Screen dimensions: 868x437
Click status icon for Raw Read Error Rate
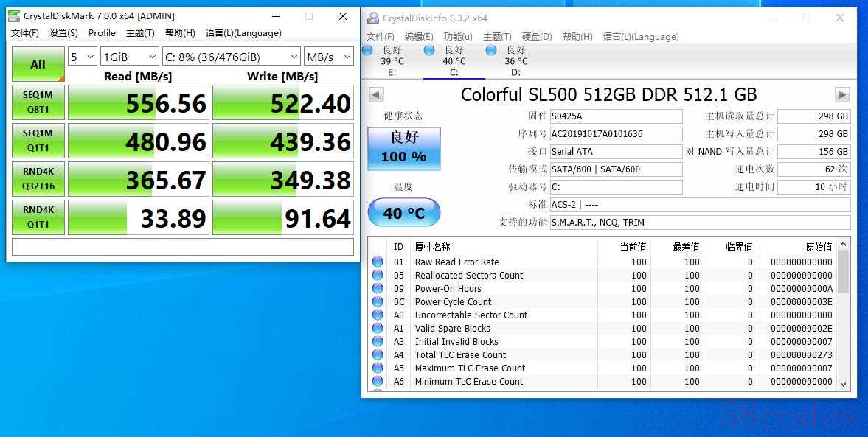tap(378, 262)
